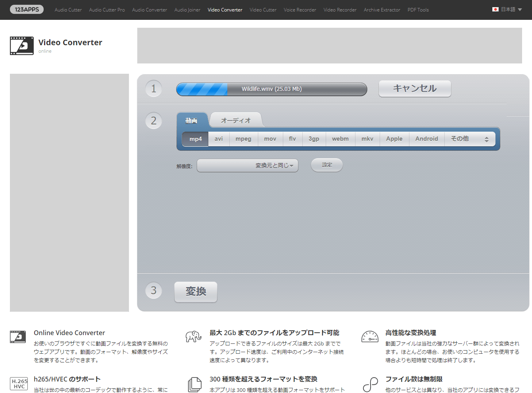Open the 日本語 language dropdown
This screenshot has width=532, height=393.
tap(507, 10)
